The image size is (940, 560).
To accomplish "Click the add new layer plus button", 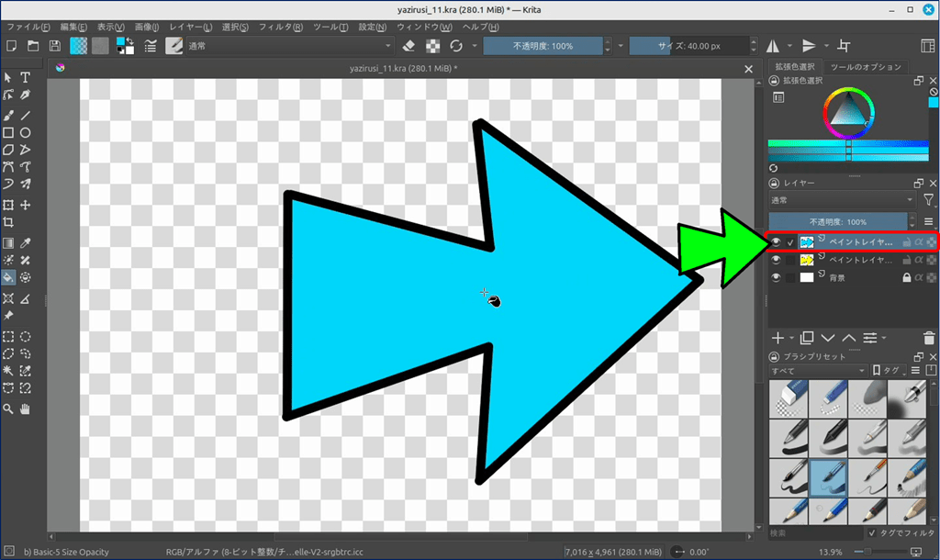I will 778,338.
